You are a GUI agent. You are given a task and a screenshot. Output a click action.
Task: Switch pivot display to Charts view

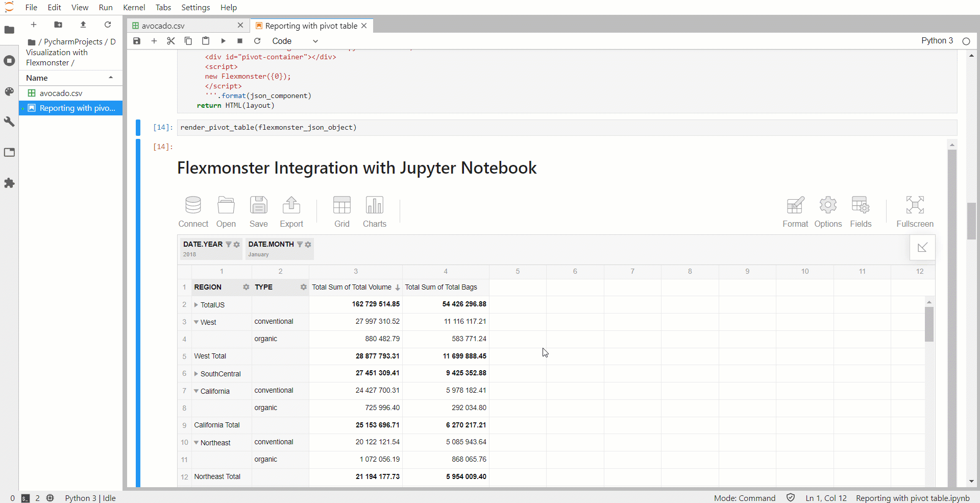tap(375, 211)
